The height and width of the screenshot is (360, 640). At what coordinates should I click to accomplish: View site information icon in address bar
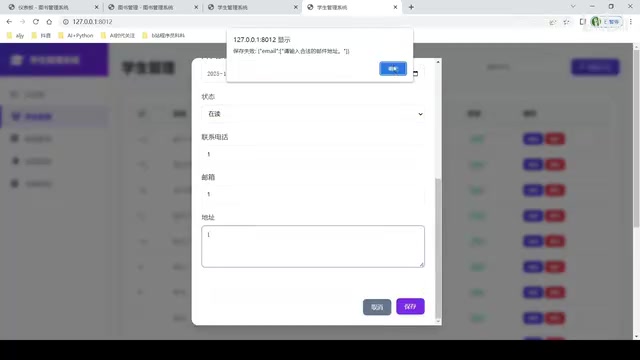[66, 22]
